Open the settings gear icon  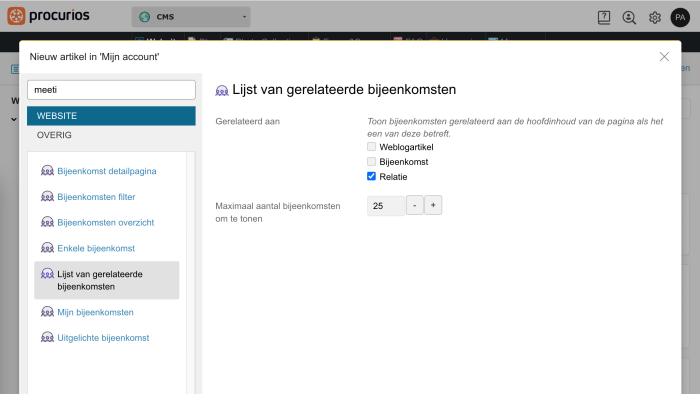654,17
